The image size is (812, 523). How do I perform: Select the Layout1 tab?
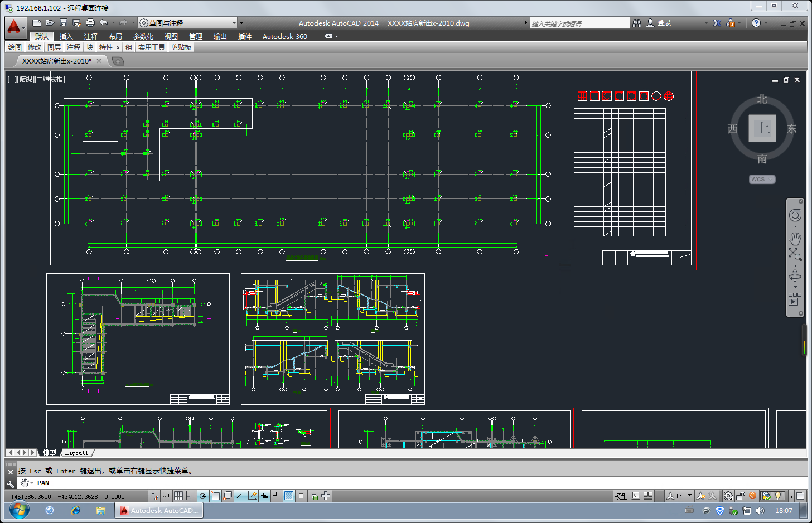coord(76,453)
